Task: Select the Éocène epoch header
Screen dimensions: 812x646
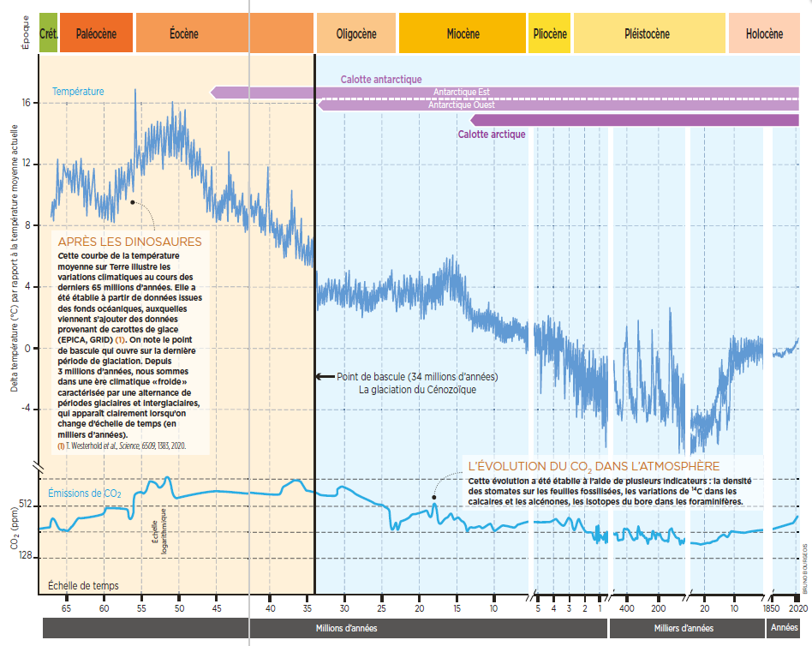Action: 183,34
